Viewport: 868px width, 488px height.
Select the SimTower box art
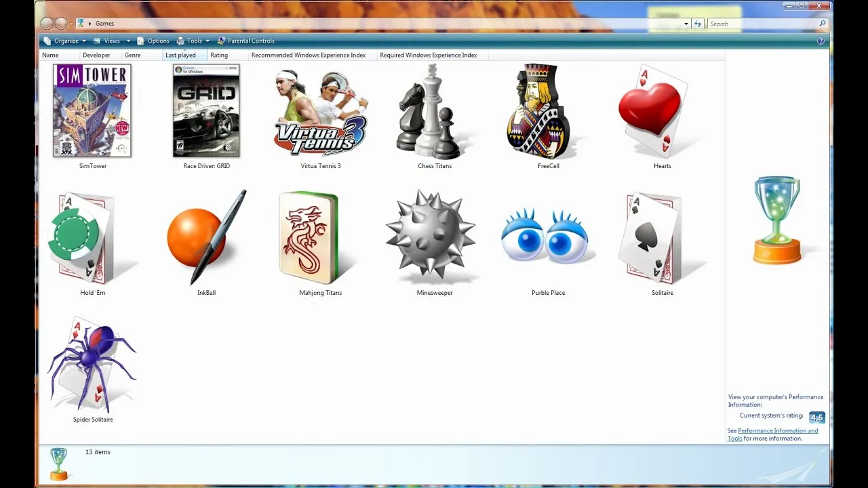(92, 110)
